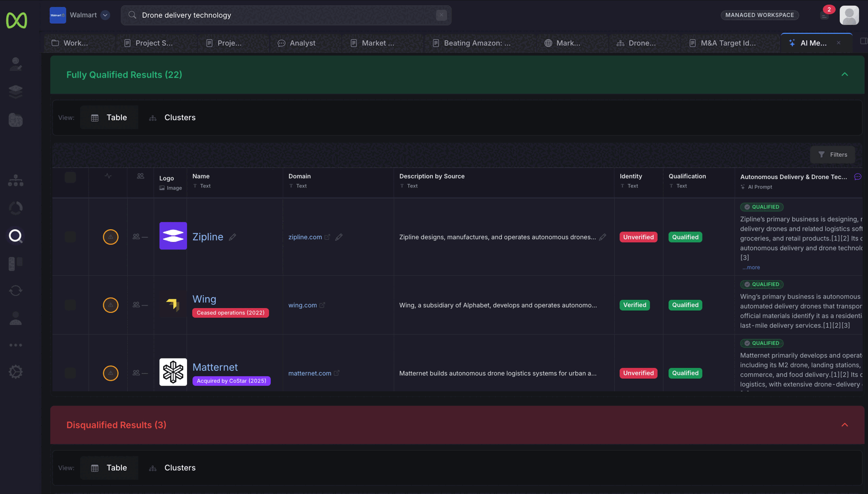The image size is (868, 494).
Task: Open the Matternet company name link
Action: (x=215, y=367)
